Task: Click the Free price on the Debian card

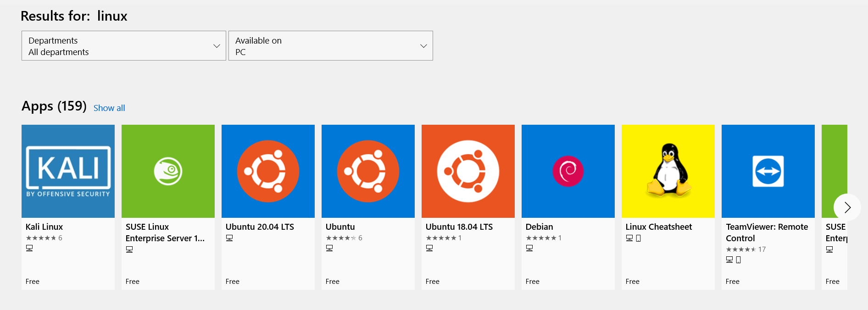Action: 533,282
